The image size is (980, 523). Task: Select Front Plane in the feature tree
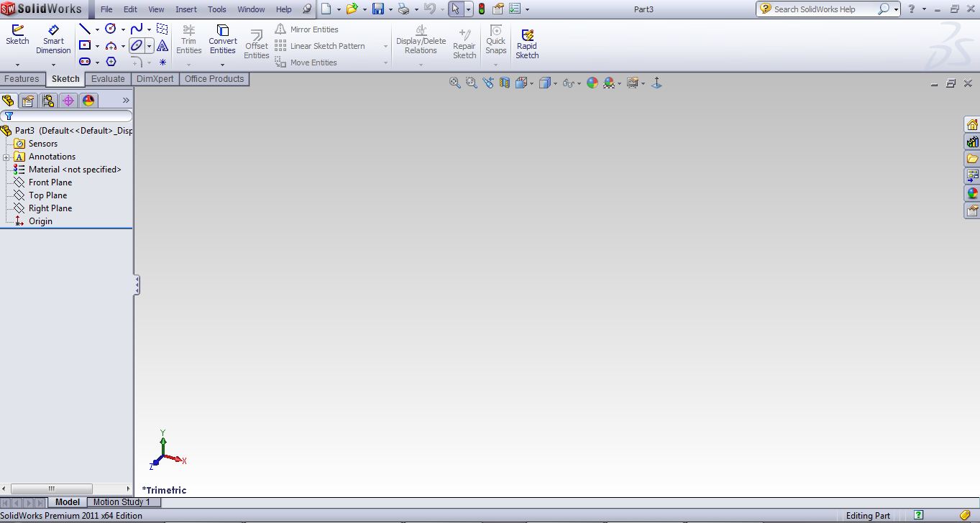click(50, 182)
